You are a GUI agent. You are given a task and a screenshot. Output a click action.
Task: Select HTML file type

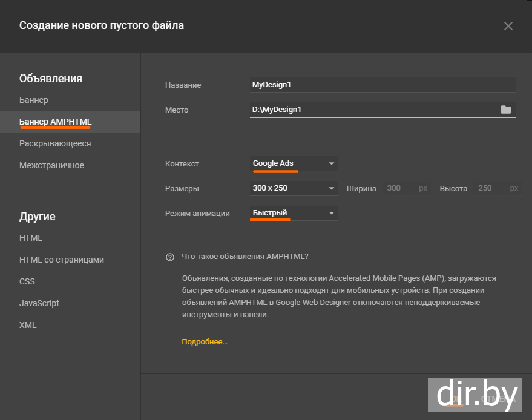pyautogui.click(x=31, y=238)
